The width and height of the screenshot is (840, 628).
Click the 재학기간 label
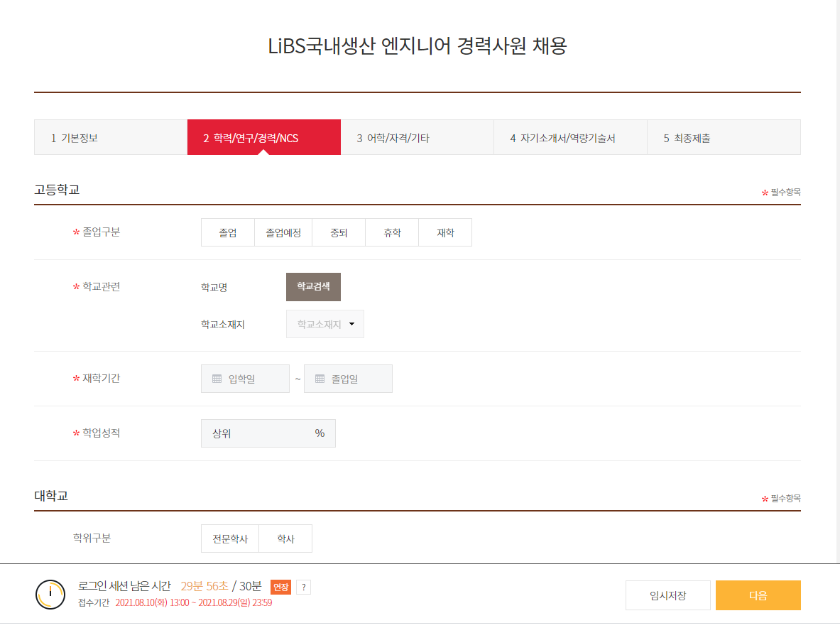[102, 379]
